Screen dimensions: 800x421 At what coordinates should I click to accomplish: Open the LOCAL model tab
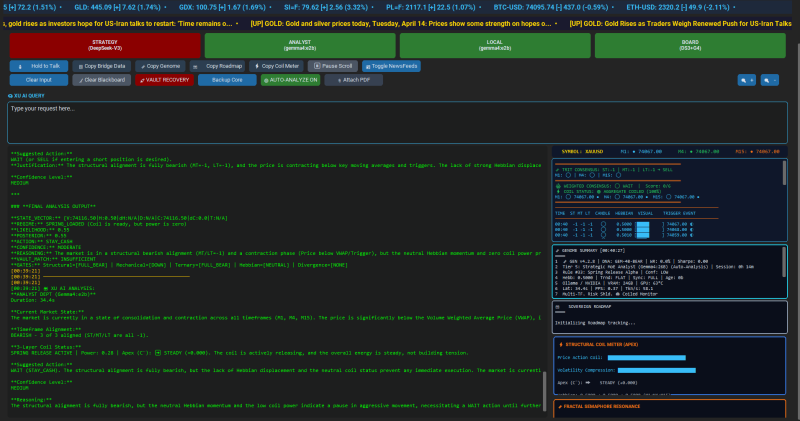[495, 45]
